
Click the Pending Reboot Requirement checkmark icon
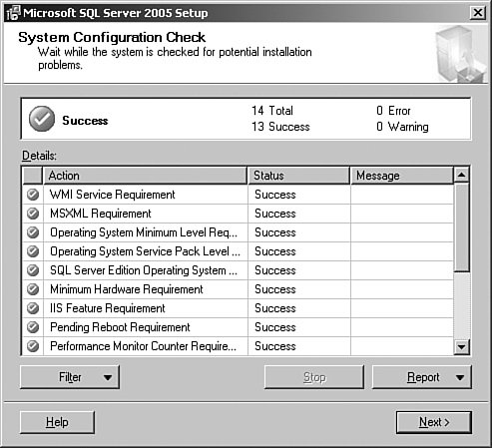tap(33, 327)
